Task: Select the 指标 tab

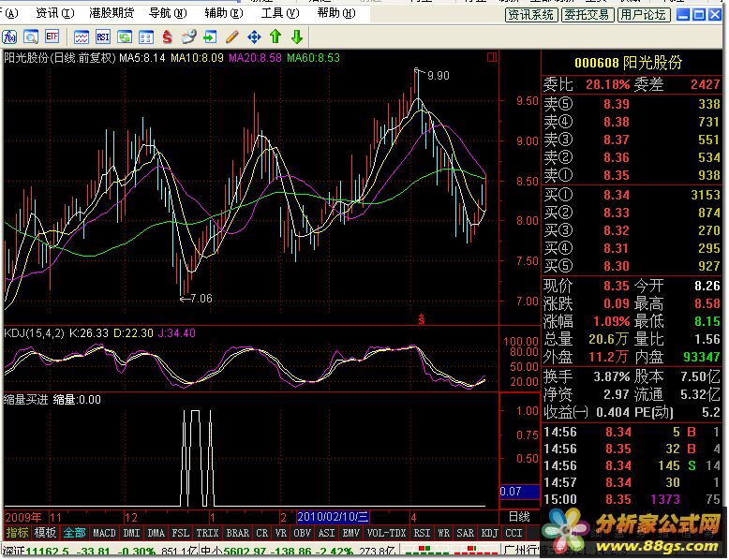Action: (x=17, y=533)
